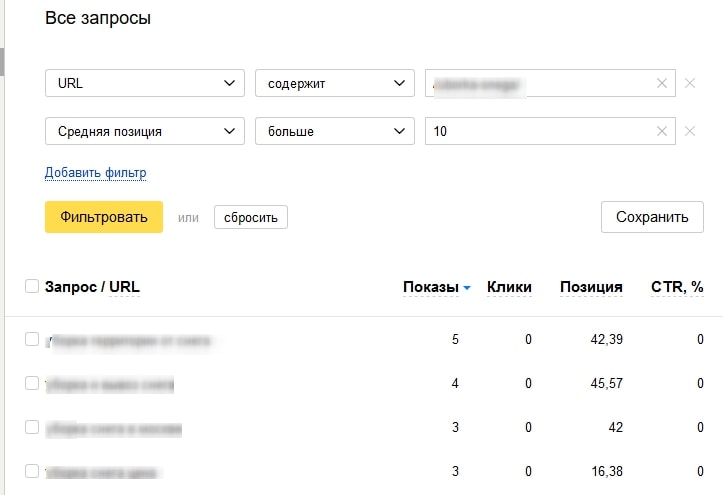
Task: Sort table by Клики column
Action: click(x=509, y=287)
